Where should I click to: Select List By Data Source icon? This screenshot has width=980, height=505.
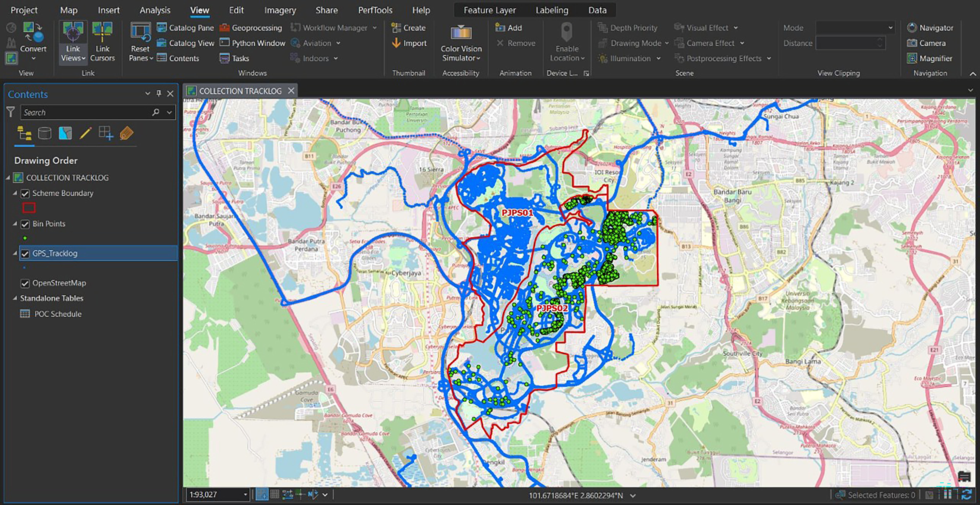tap(44, 134)
